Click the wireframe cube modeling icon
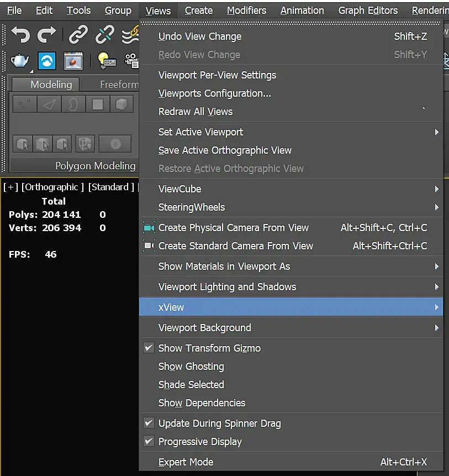Screen dimensions: 449x476 [85, 144]
